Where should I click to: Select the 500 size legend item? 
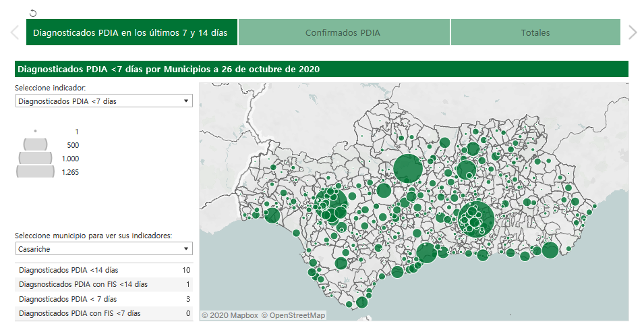tap(36, 144)
